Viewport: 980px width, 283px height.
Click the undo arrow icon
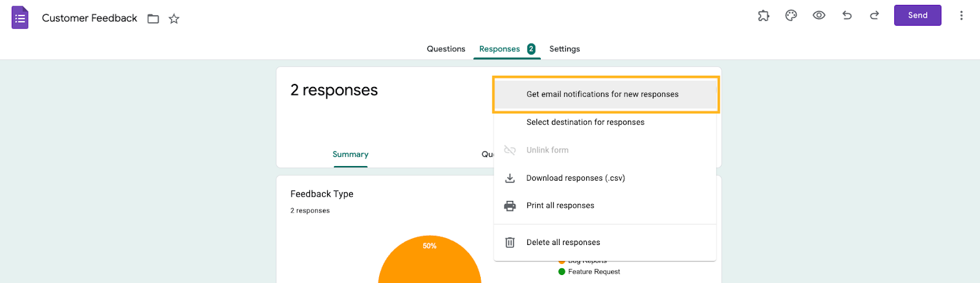[x=847, y=15]
